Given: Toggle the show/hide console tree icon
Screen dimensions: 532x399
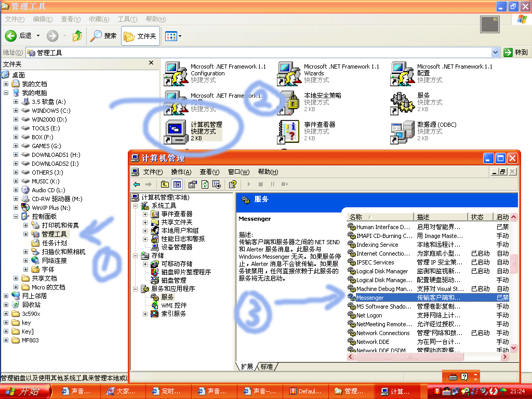Looking at the screenshot, I should tap(177, 184).
